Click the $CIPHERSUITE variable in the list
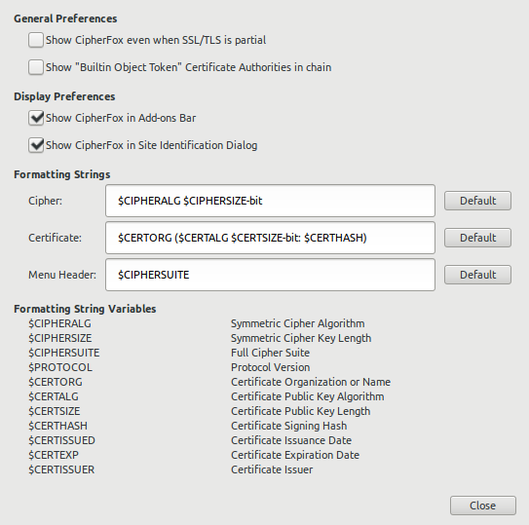The height and width of the screenshot is (525, 529). click(64, 353)
